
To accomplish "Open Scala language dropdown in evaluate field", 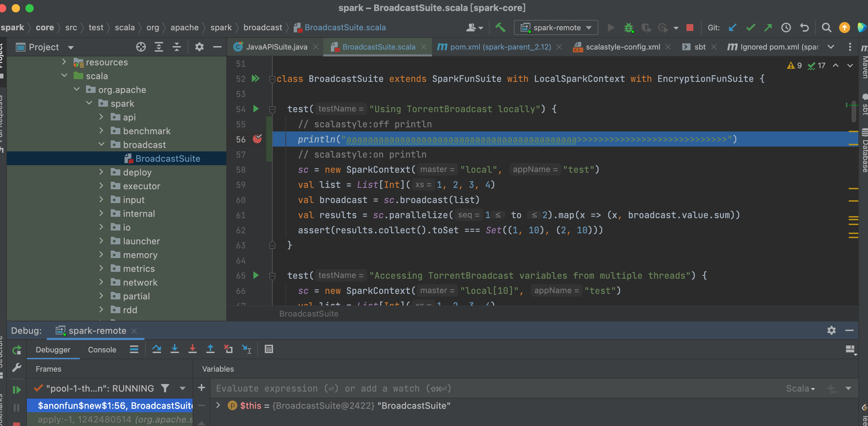I will 800,388.
